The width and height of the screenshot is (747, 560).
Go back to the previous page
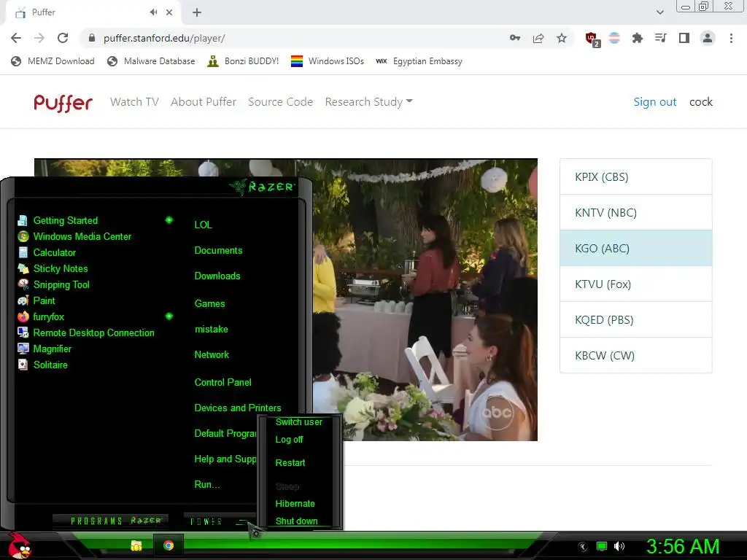(x=16, y=38)
